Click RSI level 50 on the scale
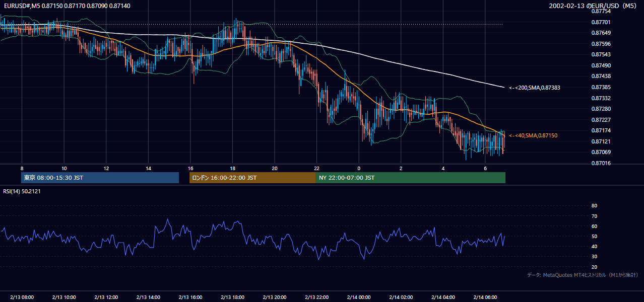Screen dimensions: 644x302 tap(594, 236)
